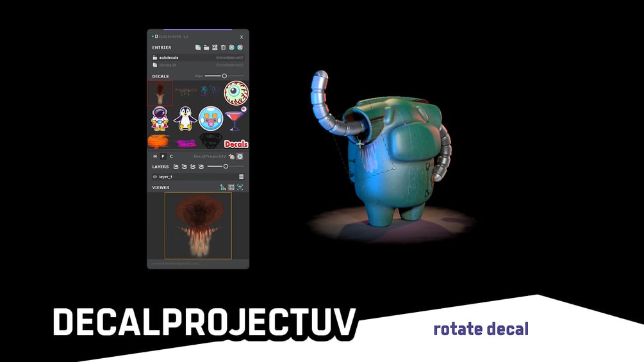The height and width of the screenshot is (362, 644).
Task: Click the DecalProjectUV label
Action: [210, 156]
